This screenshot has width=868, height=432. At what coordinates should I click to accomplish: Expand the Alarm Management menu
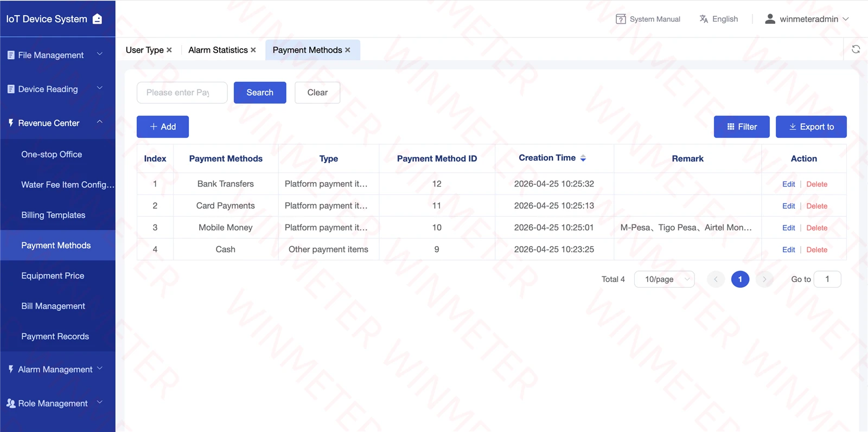[x=58, y=369]
